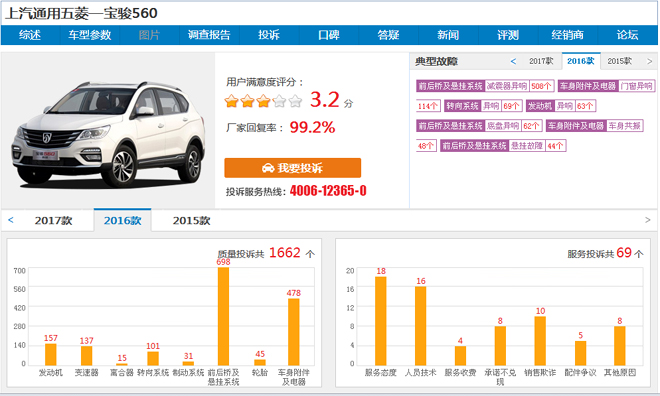Click the 底盘异响 62个 fault tag
Viewport: 660px width, 396px height.
pyautogui.click(x=479, y=126)
